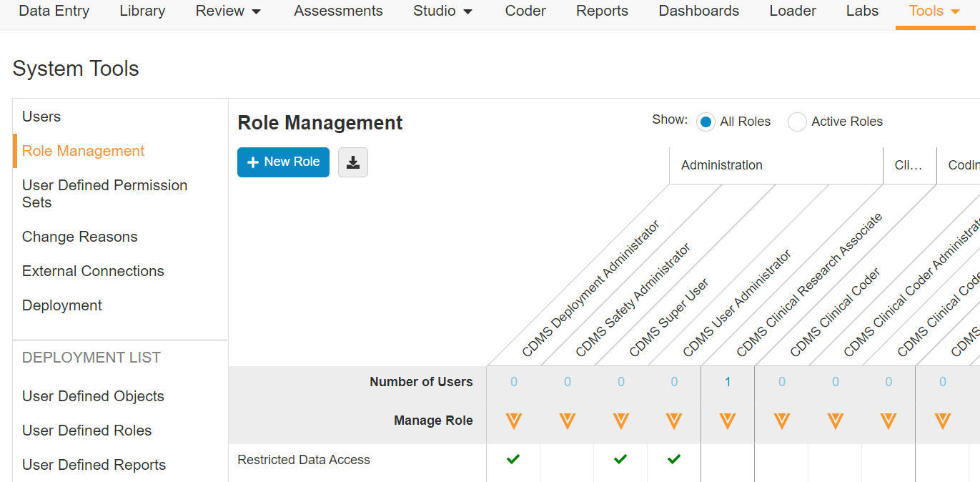
Task: Click the New Role button
Action: (283, 162)
